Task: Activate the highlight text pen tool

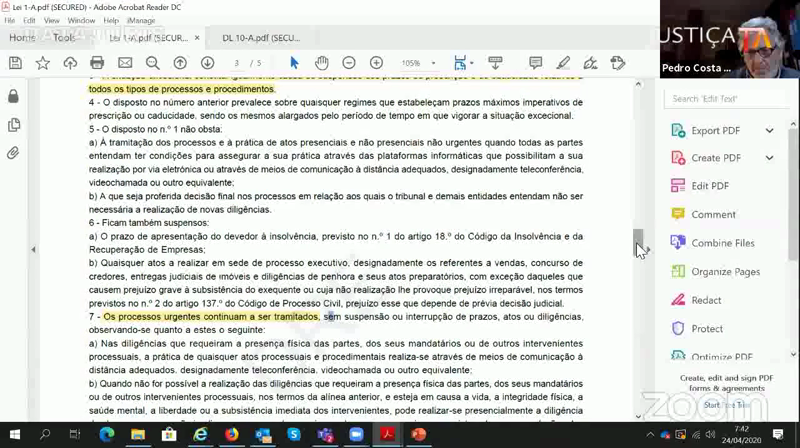Action: [x=563, y=63]
